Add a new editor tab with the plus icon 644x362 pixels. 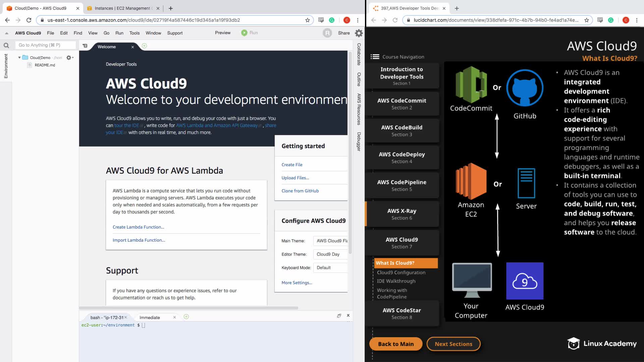click(144, 46)
